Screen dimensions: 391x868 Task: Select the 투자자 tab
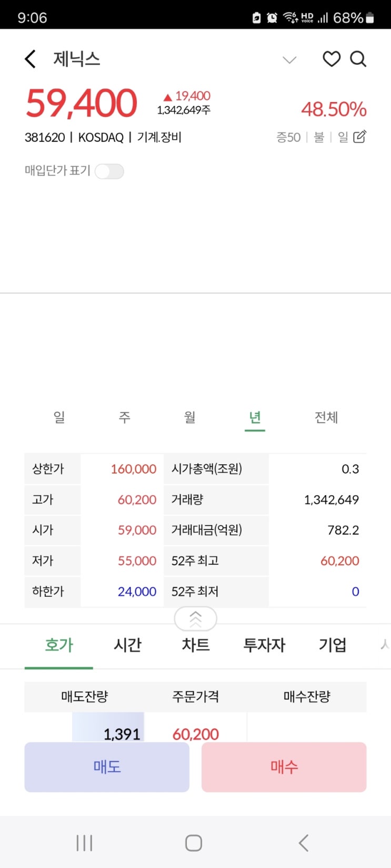[x=264, y=645]
